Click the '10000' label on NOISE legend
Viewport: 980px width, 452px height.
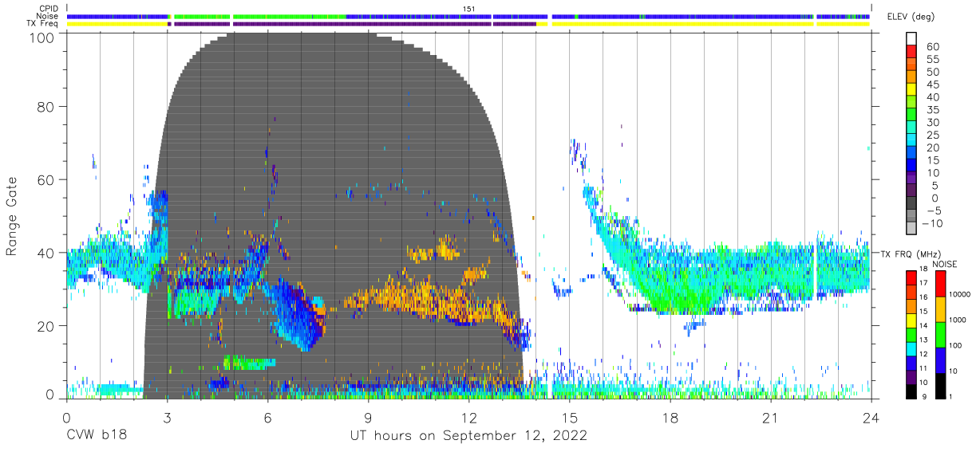pyautogui.click(x=959, y=295)
